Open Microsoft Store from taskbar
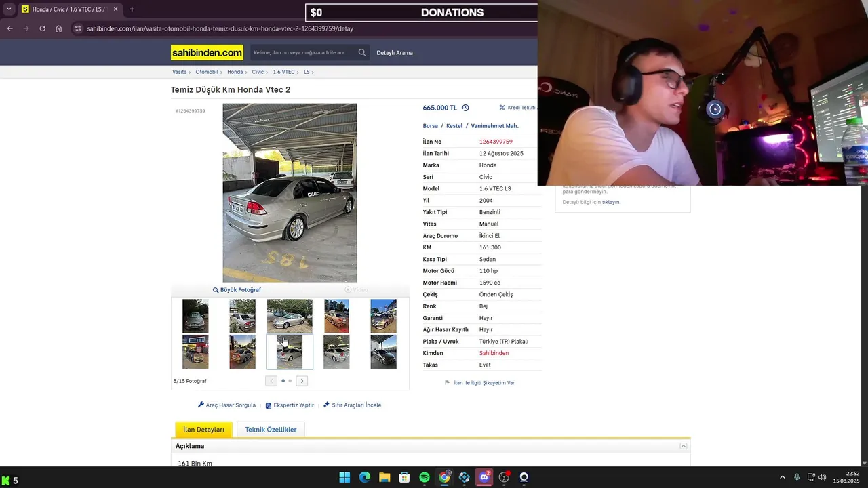The width and height of the screenshot is (868, 488). pos(404,477)
